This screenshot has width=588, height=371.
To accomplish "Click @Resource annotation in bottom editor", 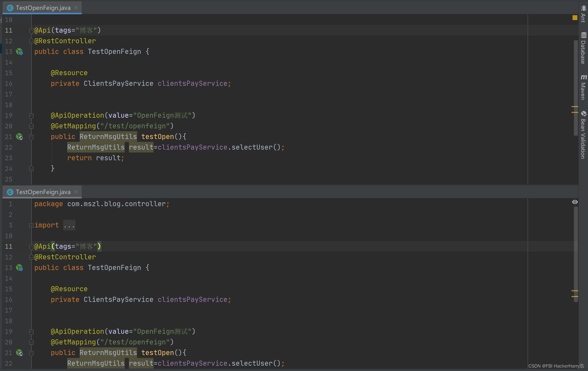I will tap(69, 289).
